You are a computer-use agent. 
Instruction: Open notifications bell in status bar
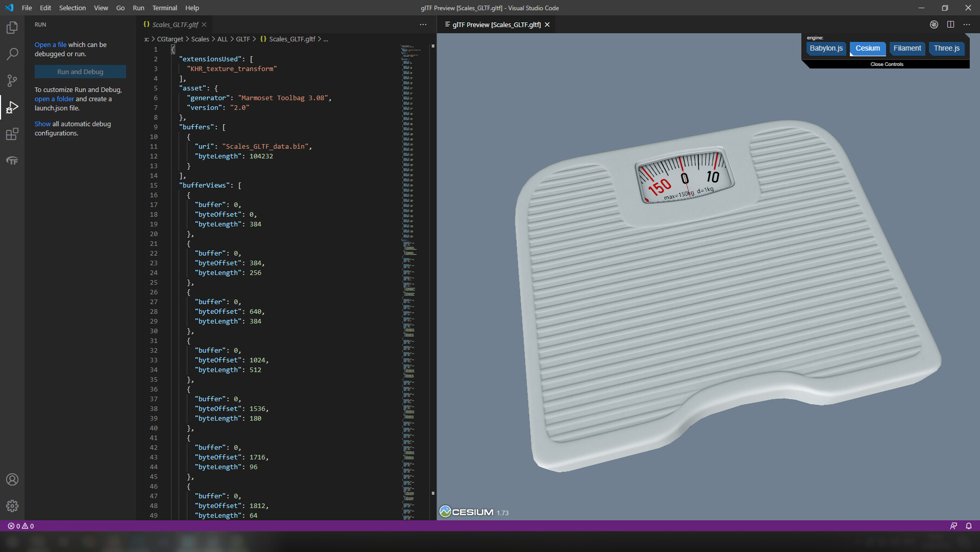pos(969,526)
